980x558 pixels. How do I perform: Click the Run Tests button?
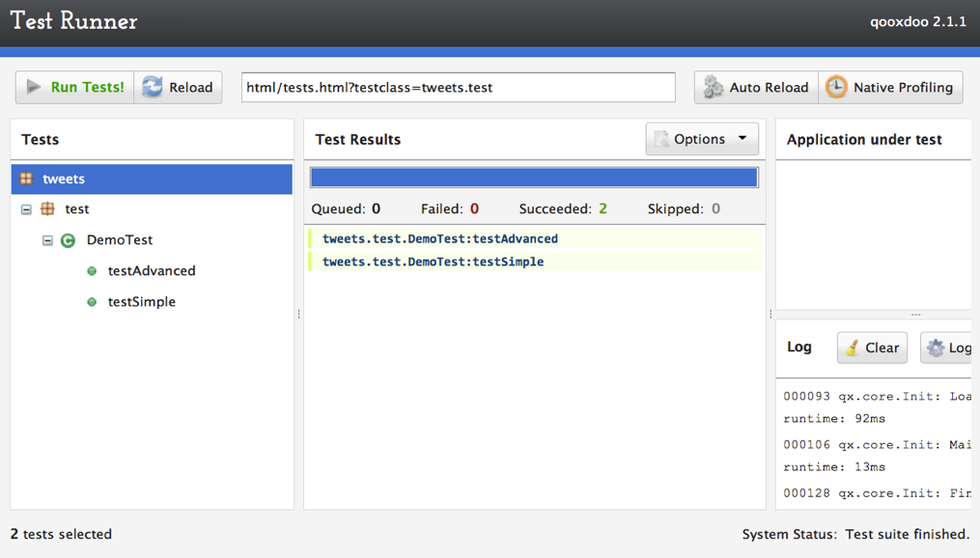73,86
